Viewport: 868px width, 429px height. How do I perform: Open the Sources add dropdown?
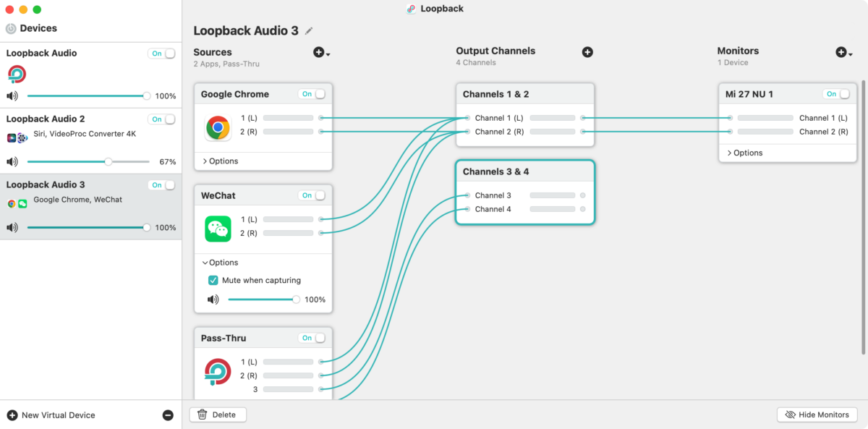tap(321, 52)
